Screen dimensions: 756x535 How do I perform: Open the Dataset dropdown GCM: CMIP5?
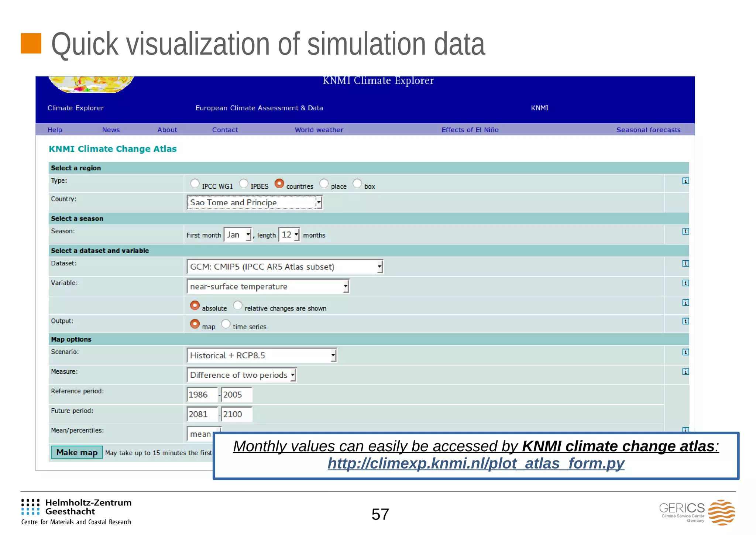285,267
